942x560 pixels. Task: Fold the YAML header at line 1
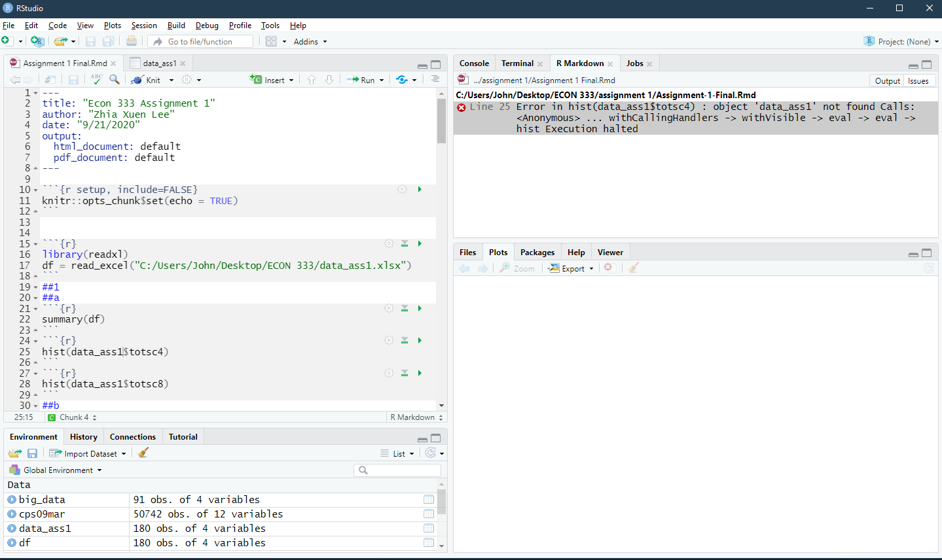coord(35,93)
